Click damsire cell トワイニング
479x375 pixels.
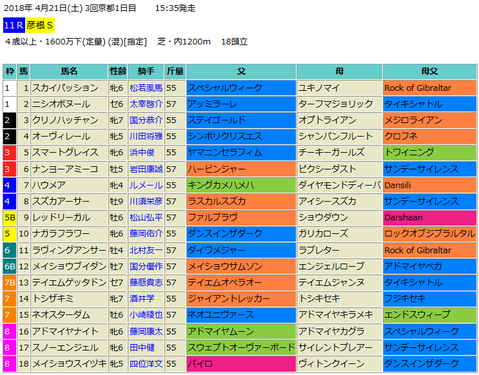[430, 152]
